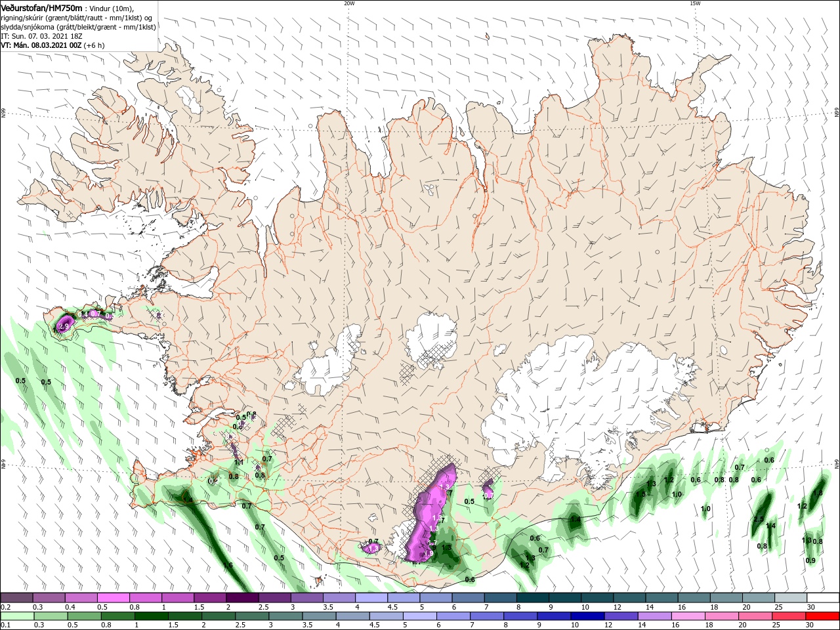Select the violet swatch between 3 and 3.5
This screenshot has width=840, height=630.
tap(307, 598)
